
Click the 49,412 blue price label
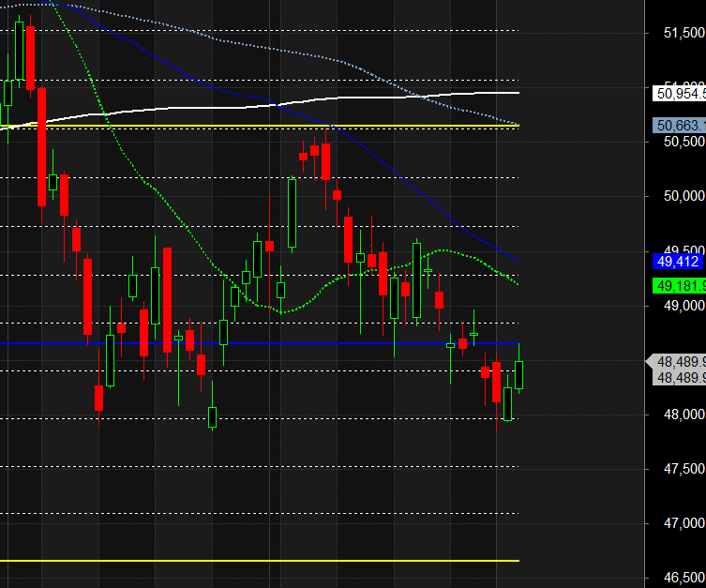(x=679, y=261)
